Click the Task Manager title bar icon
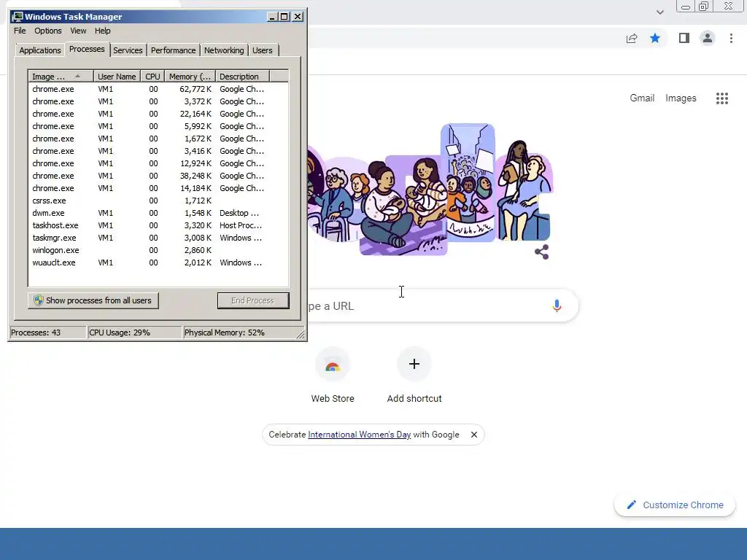This screenshot has height=560, width=747. [18, 17]
